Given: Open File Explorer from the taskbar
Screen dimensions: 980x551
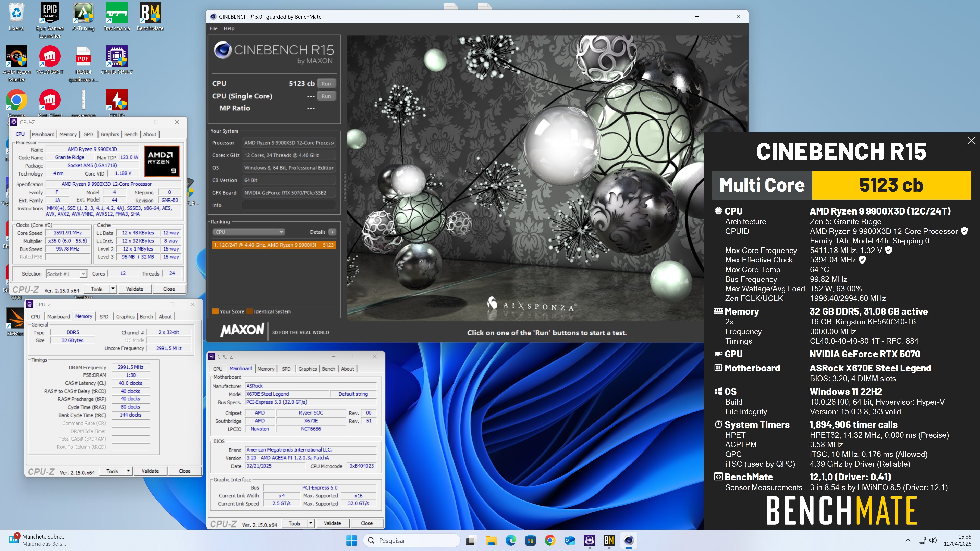Looking at the screenshot, I should (x=491, y=540).
